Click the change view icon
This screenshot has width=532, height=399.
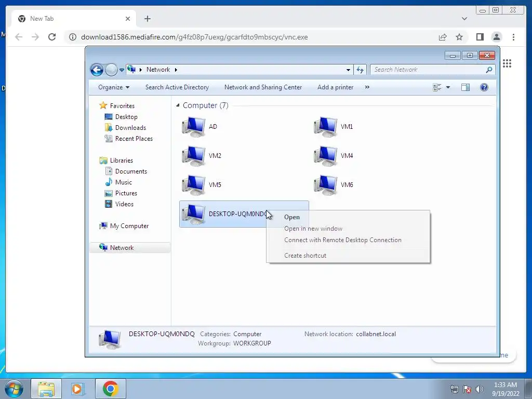[437, 87]
